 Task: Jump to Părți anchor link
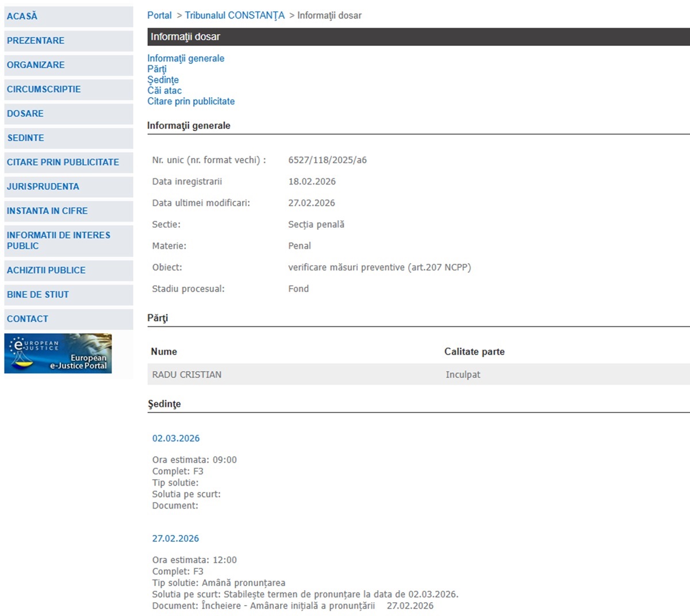point(157,69)
